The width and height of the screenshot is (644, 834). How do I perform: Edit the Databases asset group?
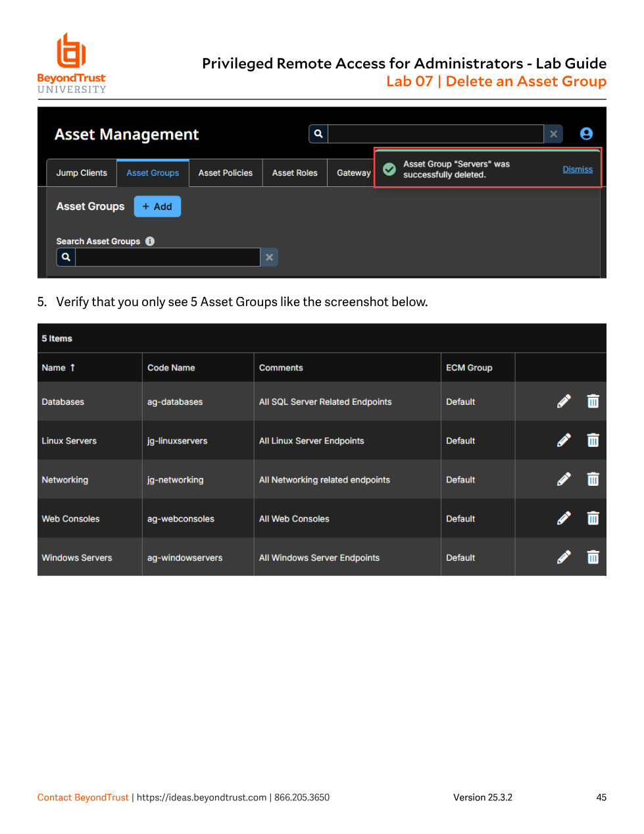tap(564, 402)
